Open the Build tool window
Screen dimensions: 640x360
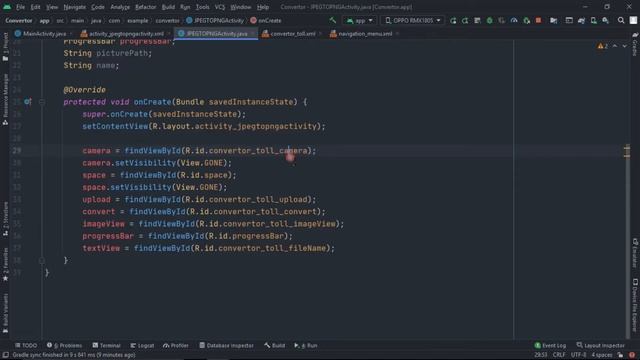click(274, 345)
